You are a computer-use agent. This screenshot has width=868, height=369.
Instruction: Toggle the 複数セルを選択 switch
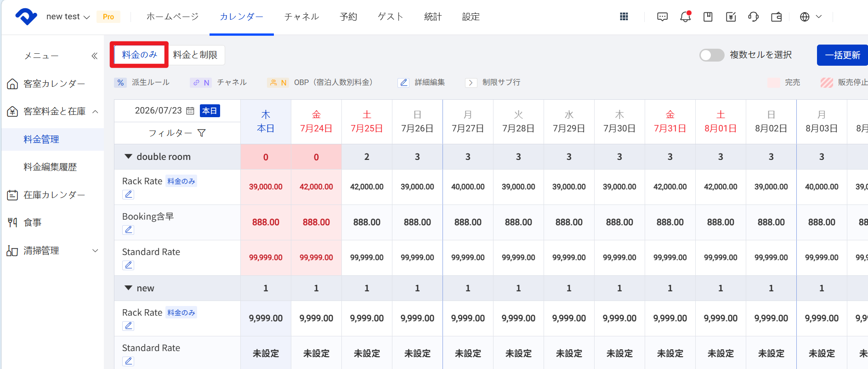[x=711, y=55]
